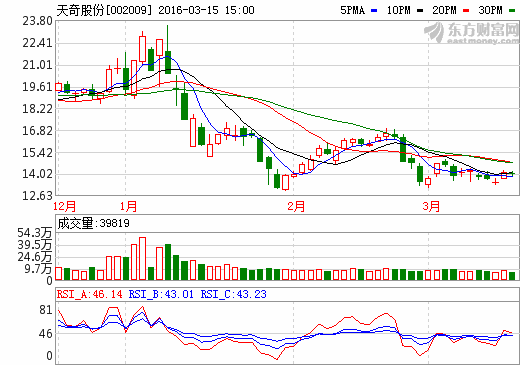Click the tallest green volume bar
The height and width of the screenshot is (365, 520).
coord(168,262)
